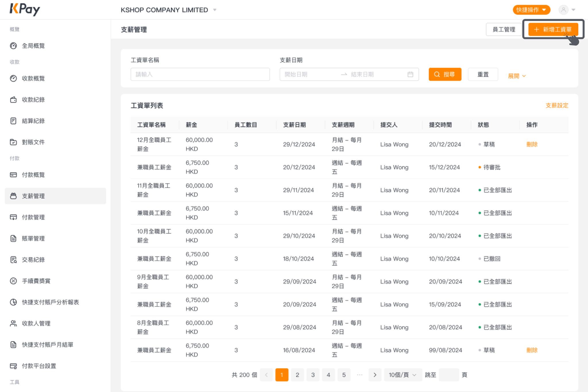Click the 付款概覽 card icon
This screenshot has width=588, height=392.
point(13,175)
